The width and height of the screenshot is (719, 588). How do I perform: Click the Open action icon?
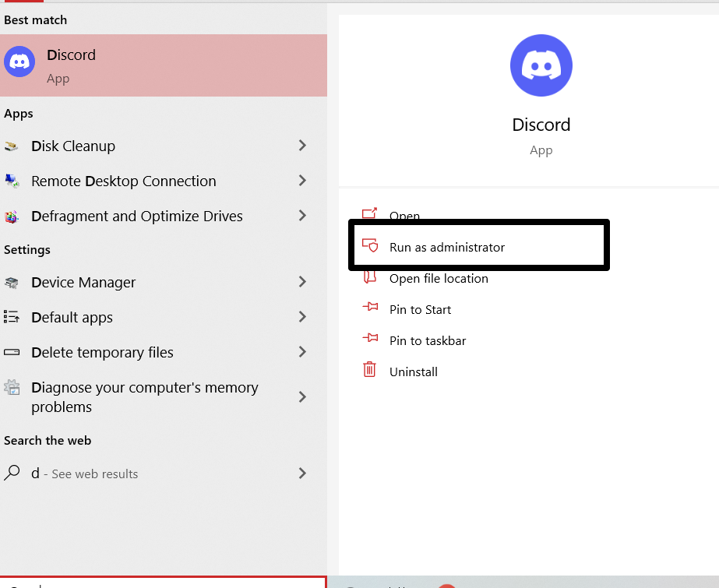[369, 213]
